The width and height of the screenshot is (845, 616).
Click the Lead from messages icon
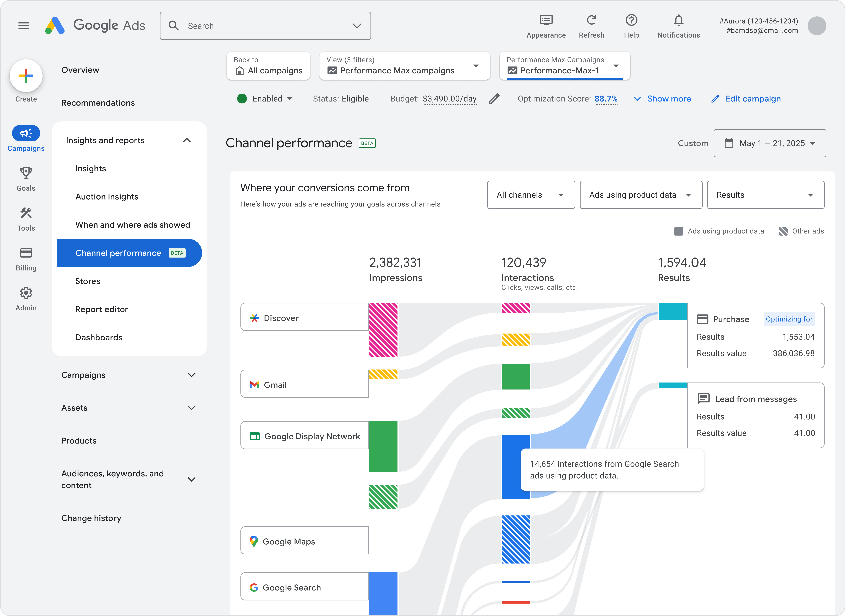point(703,399)
